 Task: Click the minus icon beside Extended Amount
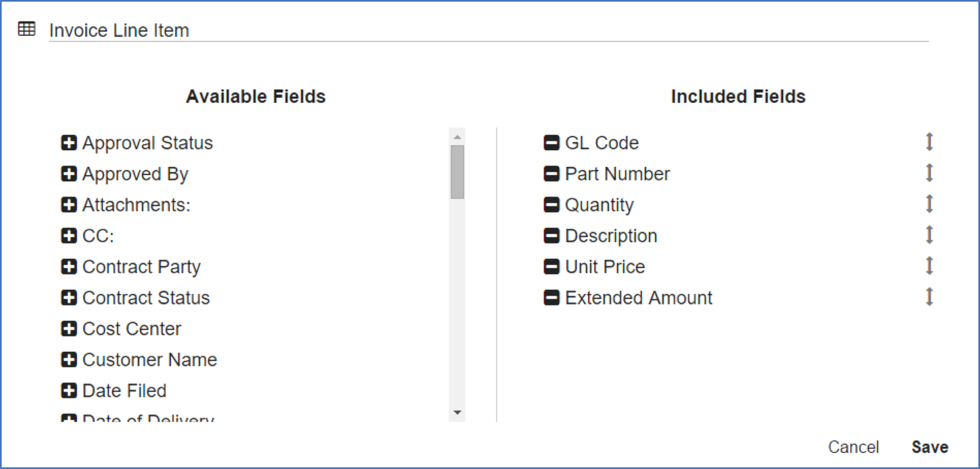[x=551, y=298]
